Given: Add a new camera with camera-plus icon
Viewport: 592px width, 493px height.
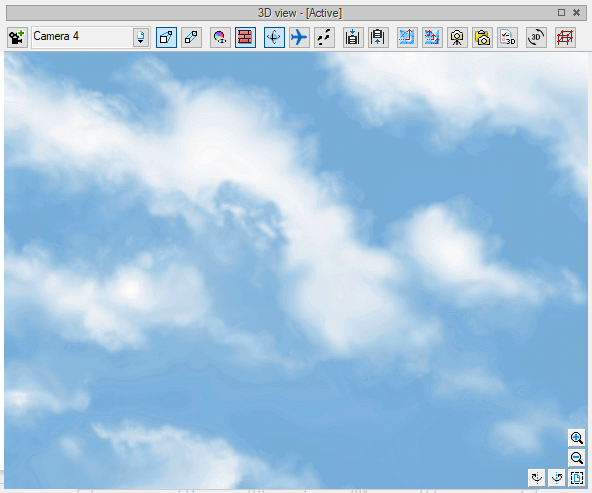Looking at the screenshot, I should tap(17, 37).
